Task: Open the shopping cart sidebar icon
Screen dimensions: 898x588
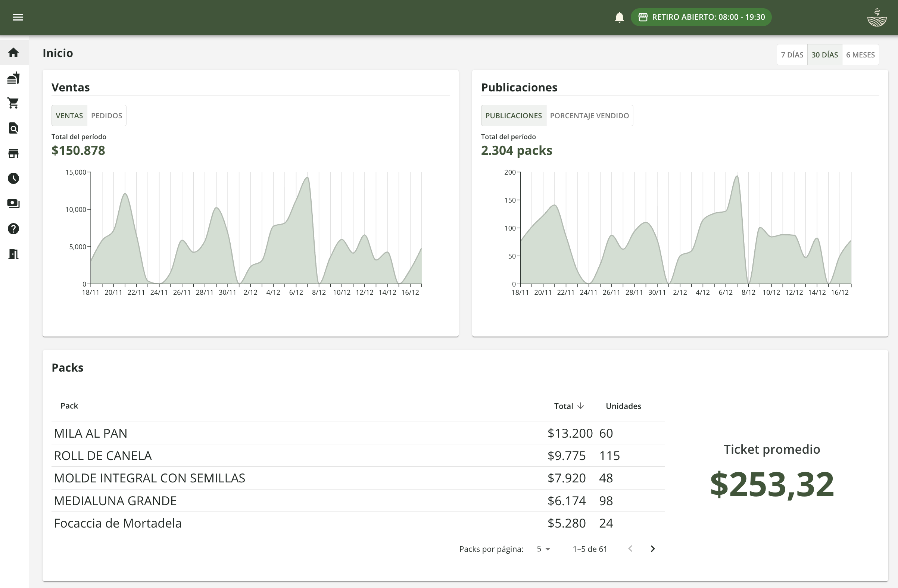Action: point(13,103)
